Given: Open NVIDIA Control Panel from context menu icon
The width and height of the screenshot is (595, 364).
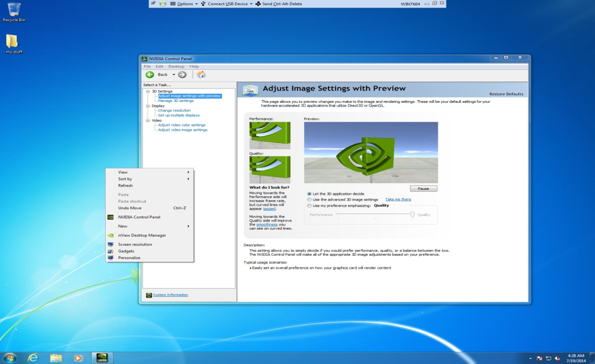Looking at the screenshot, I should 111,217.
